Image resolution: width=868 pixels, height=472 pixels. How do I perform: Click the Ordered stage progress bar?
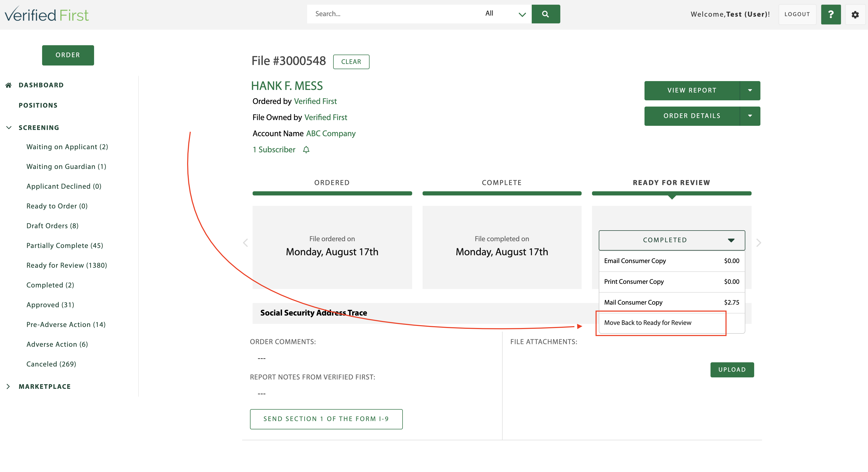point(332,193)
